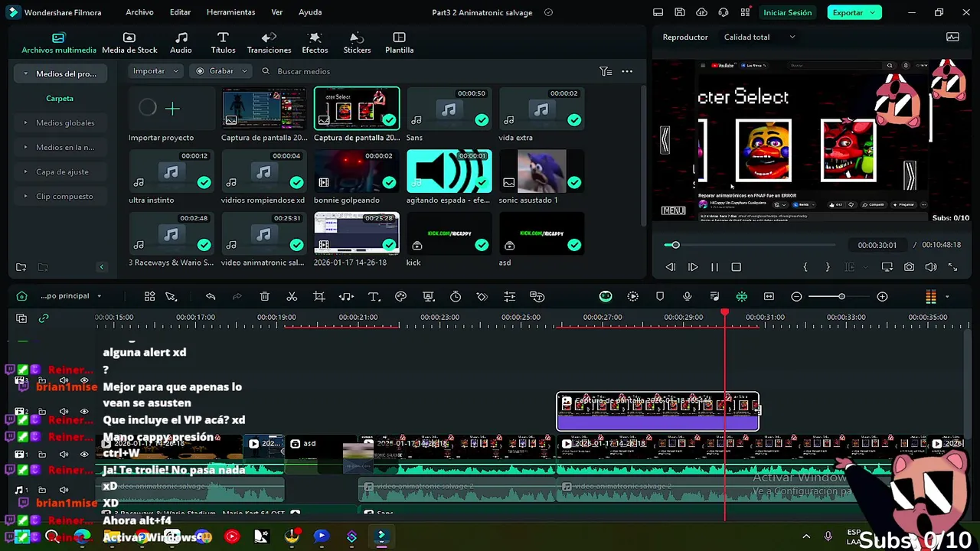The image size is (980, 551).
Task: Record voiceover with the microphone icon
Action: click(x=687, y=297)
